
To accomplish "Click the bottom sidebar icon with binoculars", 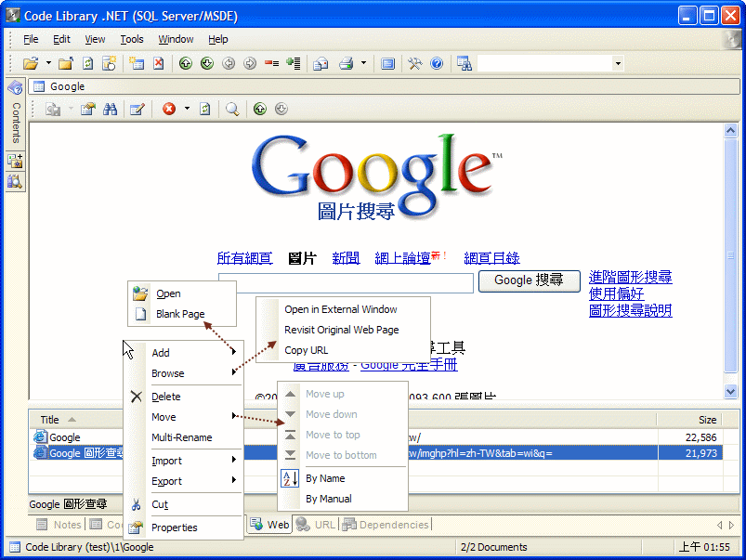I will pyautogui.click(x=15, y=181).
